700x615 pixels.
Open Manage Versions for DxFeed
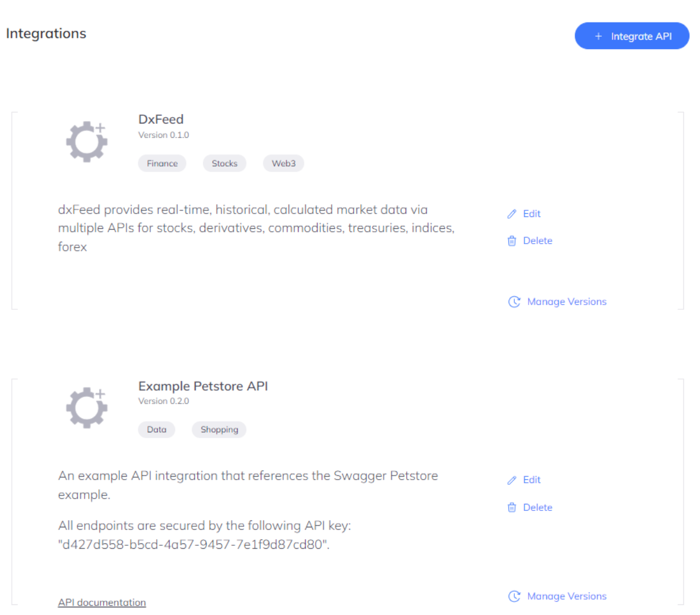click(566, 302)
